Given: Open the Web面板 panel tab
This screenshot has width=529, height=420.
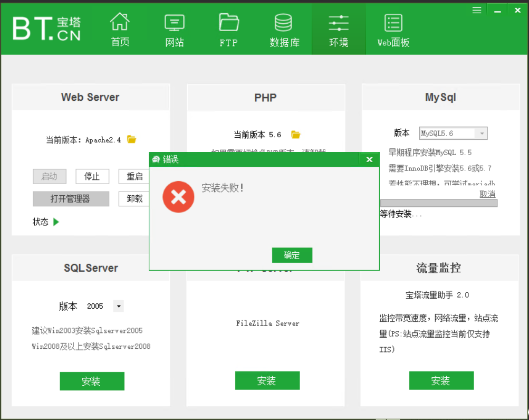Looking at the screenshot, I should coord(393,30).
